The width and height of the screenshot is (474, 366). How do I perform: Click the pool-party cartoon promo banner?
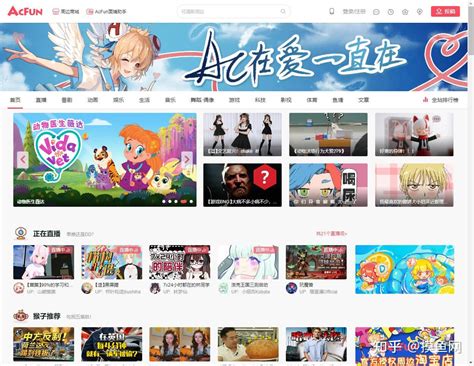[405, 269]
